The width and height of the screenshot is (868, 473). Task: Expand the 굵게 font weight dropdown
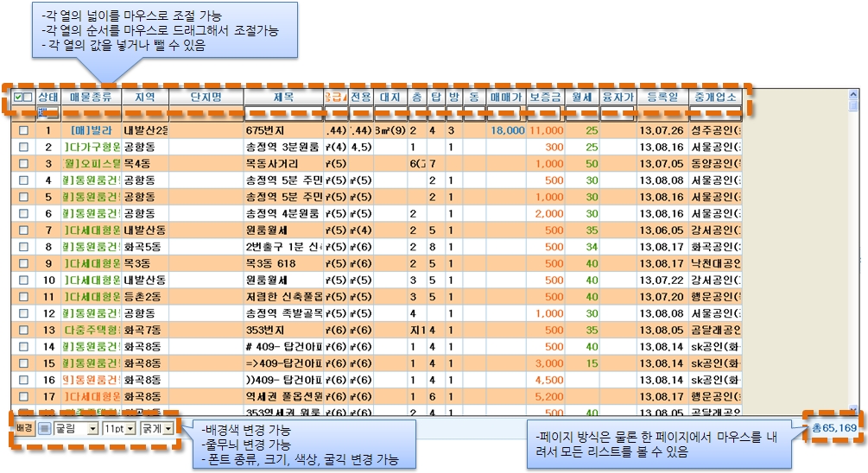(168, 428)
